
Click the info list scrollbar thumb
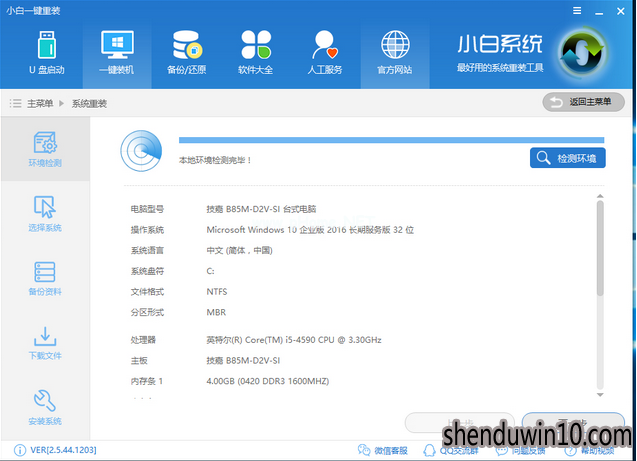tap(600, 248)
